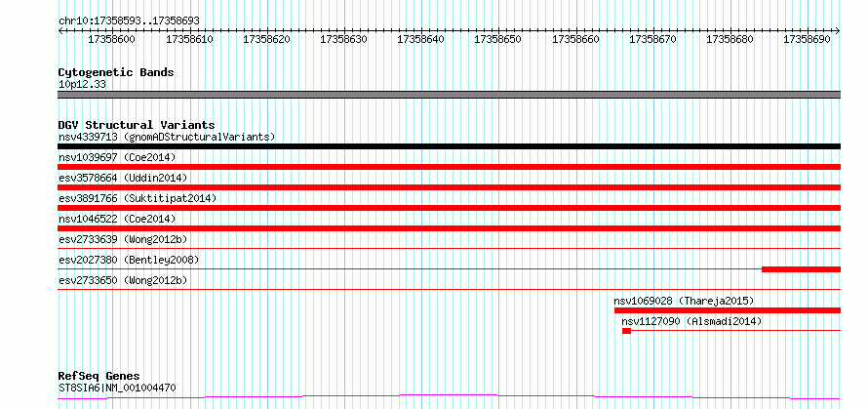Open the RefSeq Genes track title
Viewport: 868px width, 409px height.
(99, 377)
